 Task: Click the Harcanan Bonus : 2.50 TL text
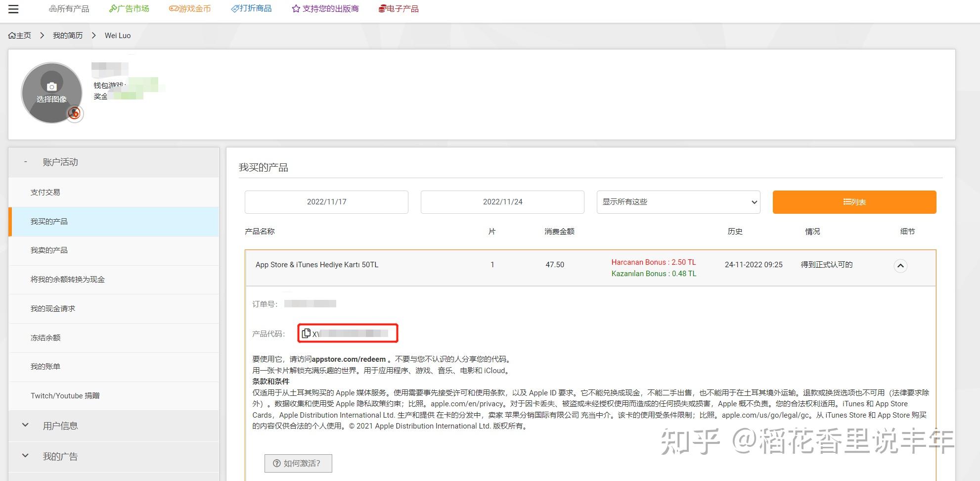[x=653, y=262]
